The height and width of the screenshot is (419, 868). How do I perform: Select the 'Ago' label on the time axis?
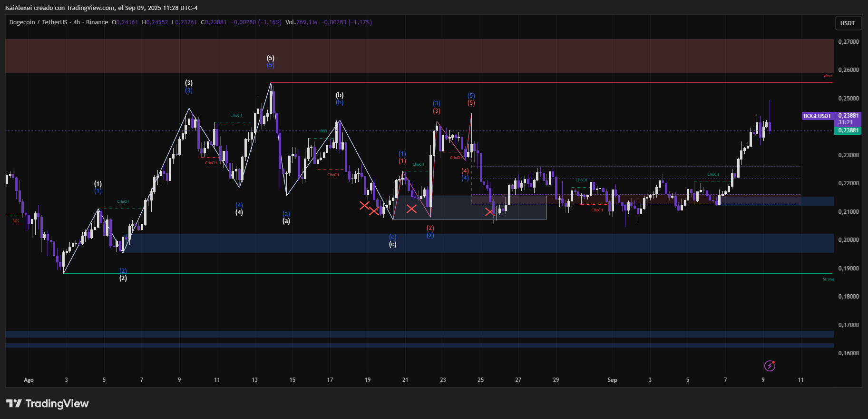tap(29, 380)
